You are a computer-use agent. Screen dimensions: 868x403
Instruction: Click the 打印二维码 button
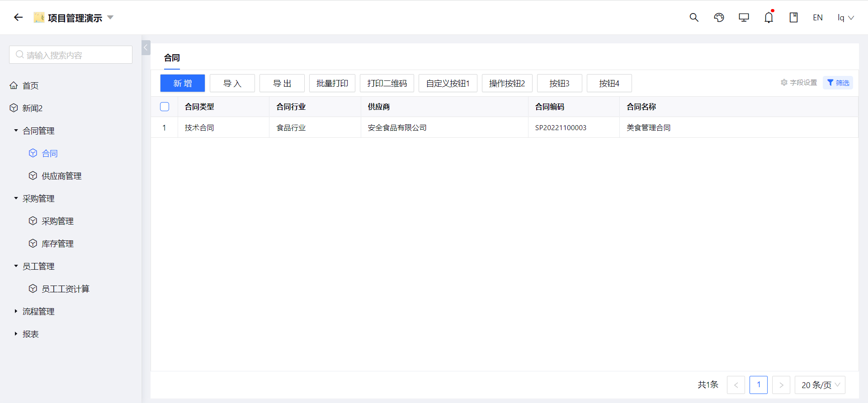[387, 83]
